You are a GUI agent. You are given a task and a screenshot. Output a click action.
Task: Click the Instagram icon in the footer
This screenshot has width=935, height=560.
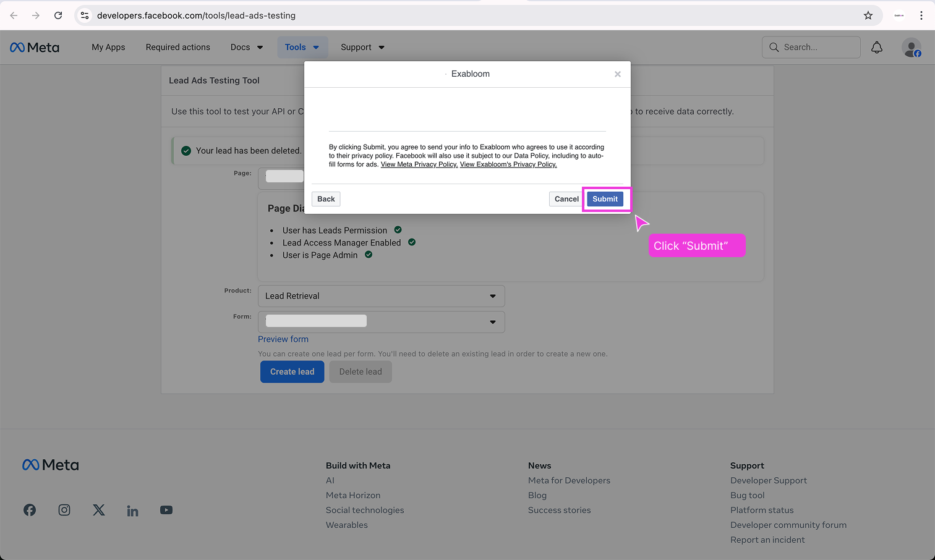pos(64,510)
